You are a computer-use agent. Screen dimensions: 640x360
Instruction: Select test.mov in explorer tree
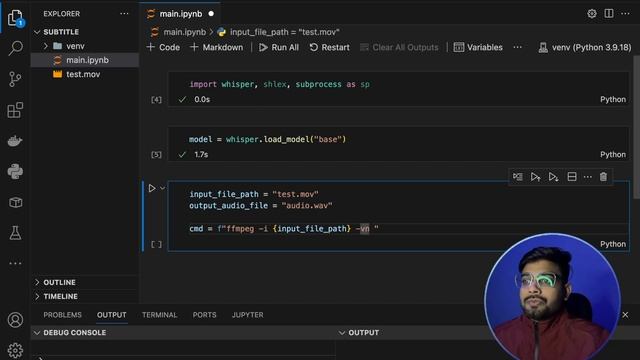(x=85, y=74)
